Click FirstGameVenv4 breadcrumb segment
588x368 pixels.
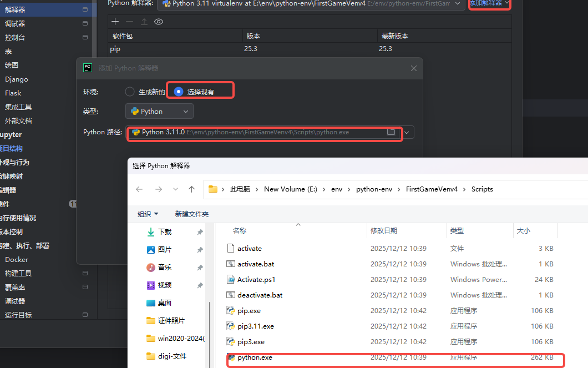click(x=432, y=189)
